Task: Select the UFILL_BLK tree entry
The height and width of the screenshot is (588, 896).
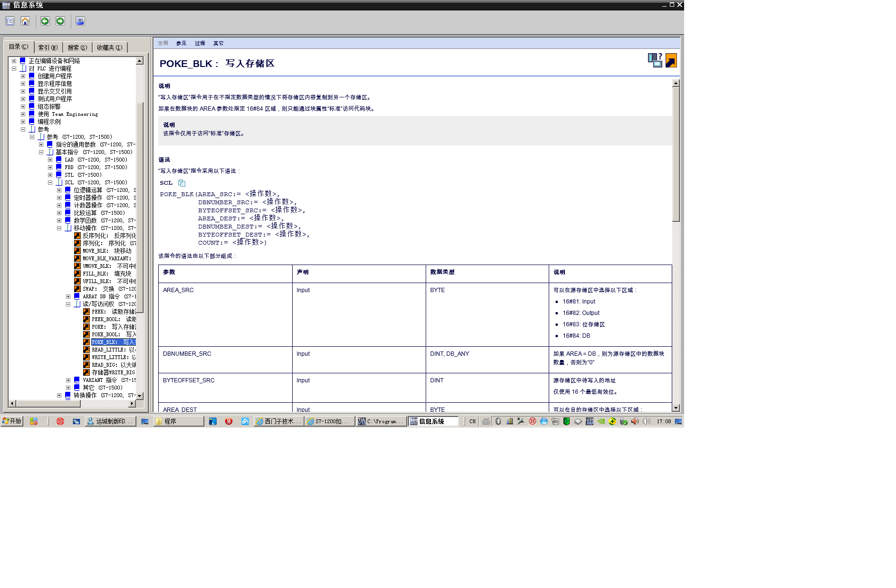Action: [x=109, y=281]
